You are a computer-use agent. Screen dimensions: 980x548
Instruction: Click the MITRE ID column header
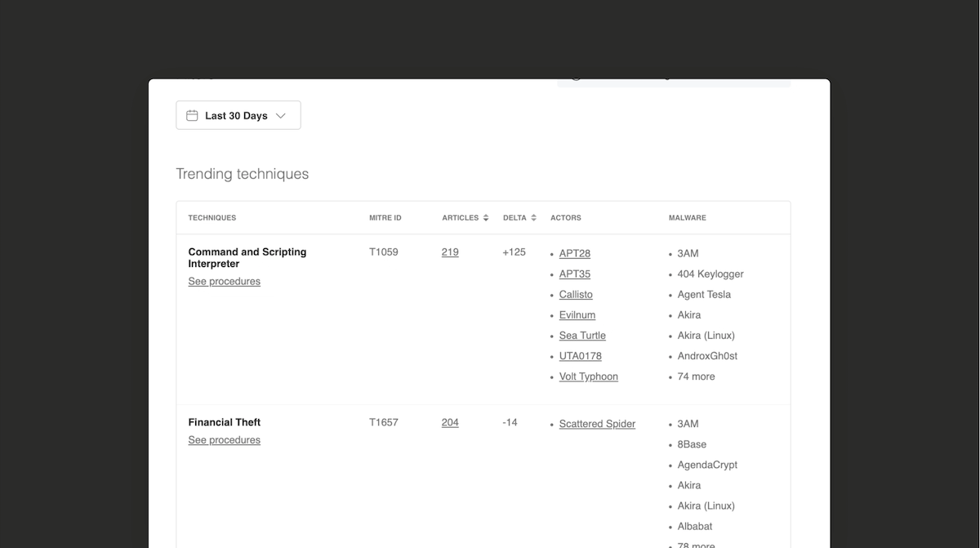tap(385, 218)
